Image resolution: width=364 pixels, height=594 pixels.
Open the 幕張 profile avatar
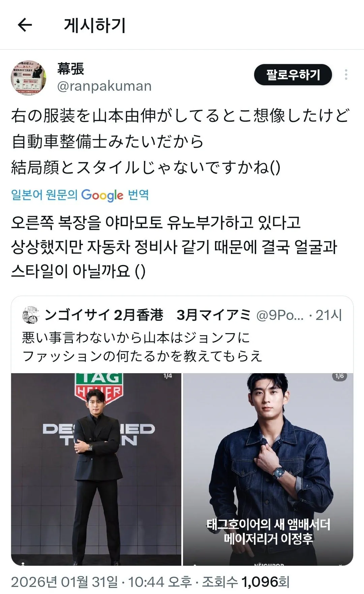pyautogui.click(x=29, y=78)
